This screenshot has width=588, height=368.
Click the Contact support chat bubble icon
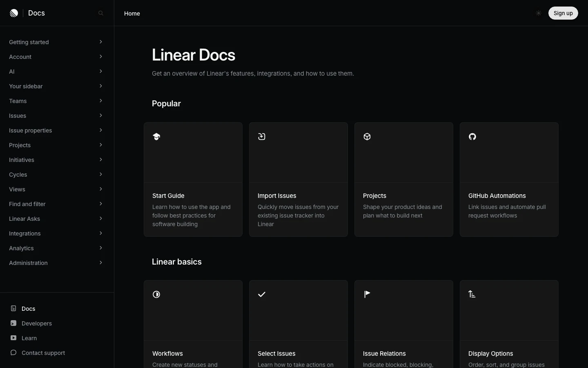pos(13,352)
